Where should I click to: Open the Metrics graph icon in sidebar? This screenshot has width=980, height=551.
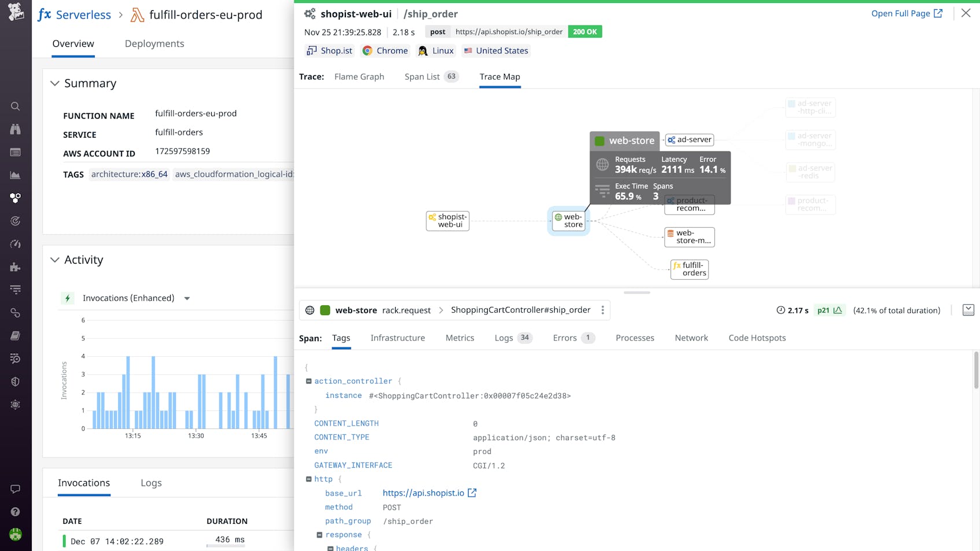[x=16, y=175]
